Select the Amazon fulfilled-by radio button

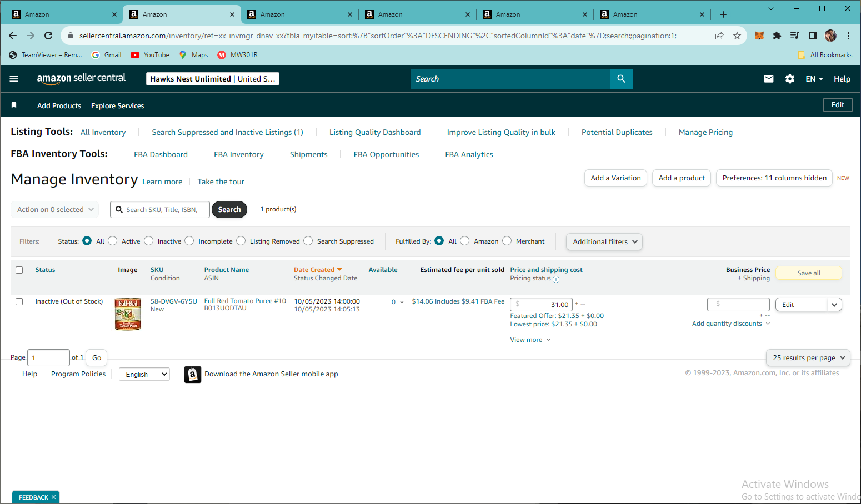465,241
